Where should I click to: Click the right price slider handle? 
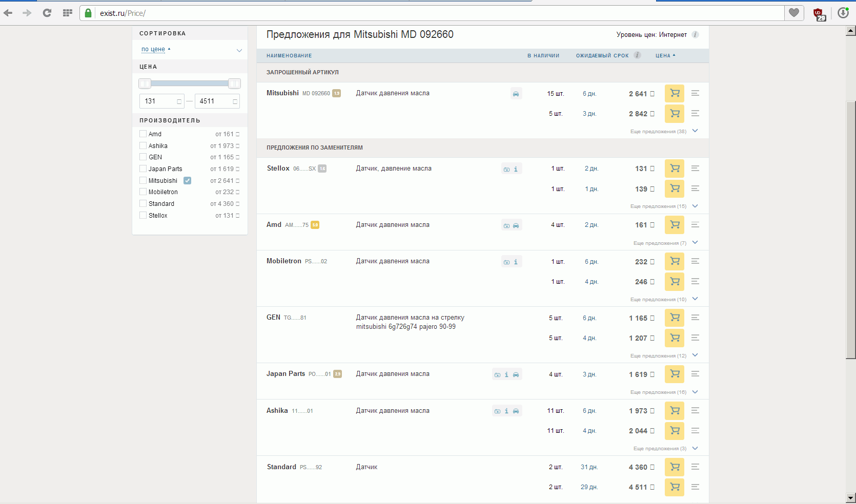[x=234, y=83]
